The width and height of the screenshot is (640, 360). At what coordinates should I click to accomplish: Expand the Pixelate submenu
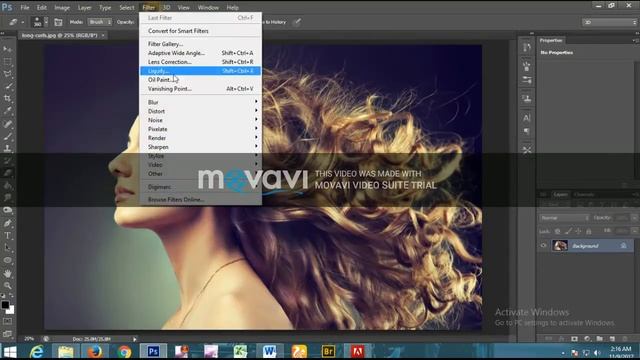(x=200, y=129)
